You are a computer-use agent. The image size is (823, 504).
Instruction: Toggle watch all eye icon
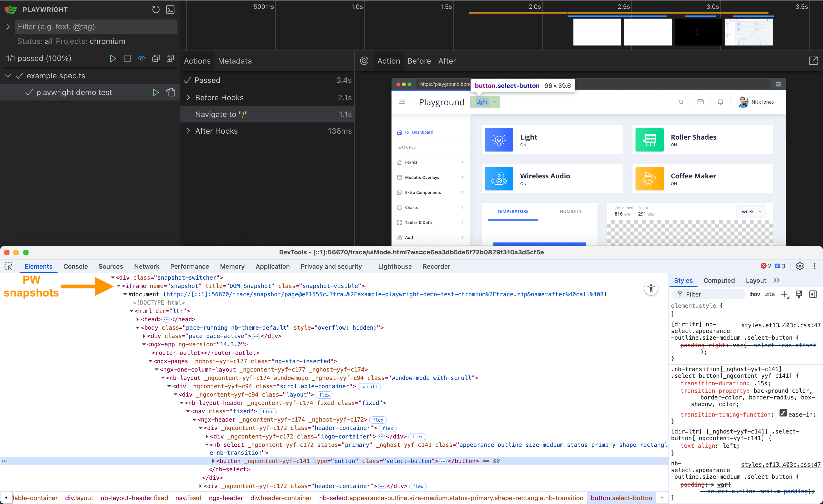click(x=142, y=58)
